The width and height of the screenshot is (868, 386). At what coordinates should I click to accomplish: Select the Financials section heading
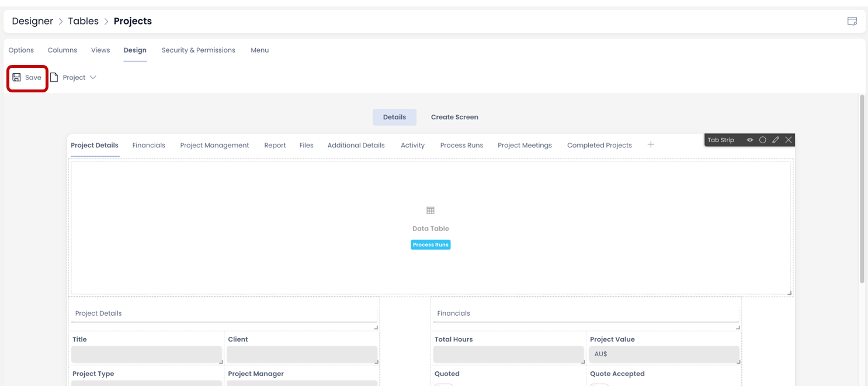click(x=453, y=313)
